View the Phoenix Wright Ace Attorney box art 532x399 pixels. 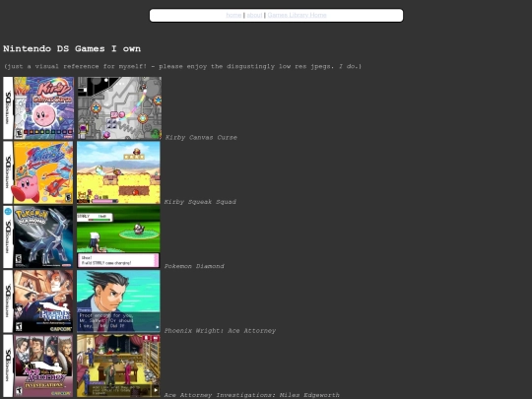pos(38,301)
